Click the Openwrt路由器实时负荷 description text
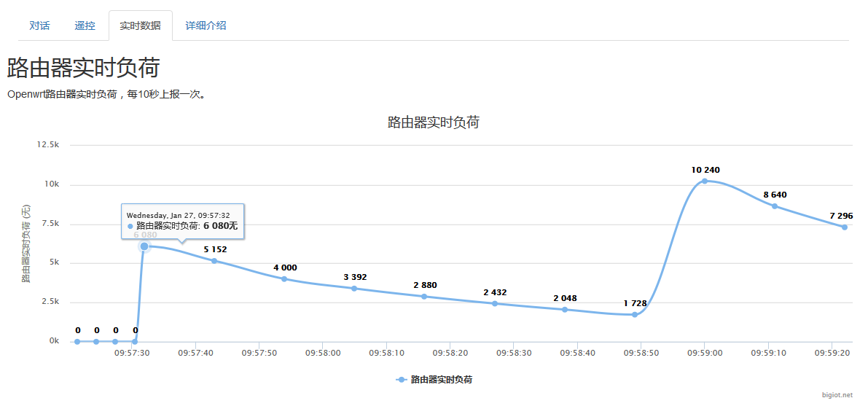 click(107, 95)
